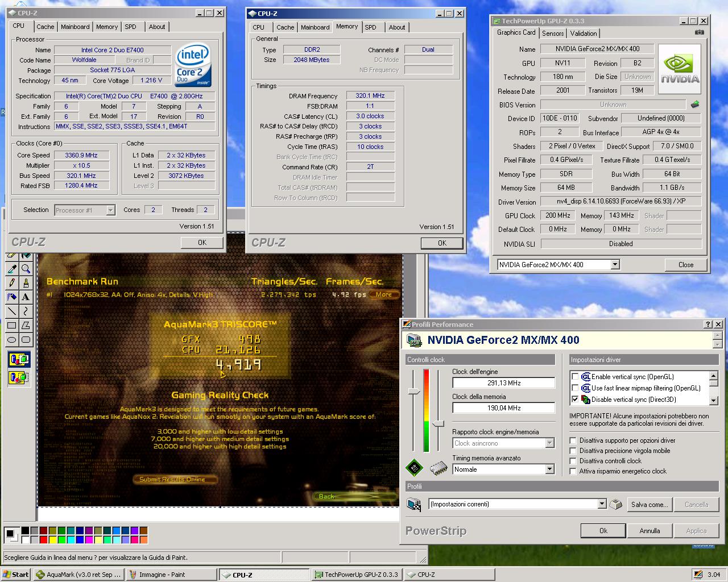Open the About tab in the Memory CPU-Z window

(x=397, y=27)
